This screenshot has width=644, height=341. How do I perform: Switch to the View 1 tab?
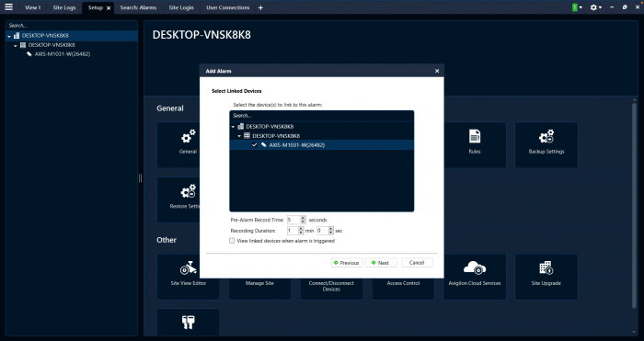click(32, 7)
